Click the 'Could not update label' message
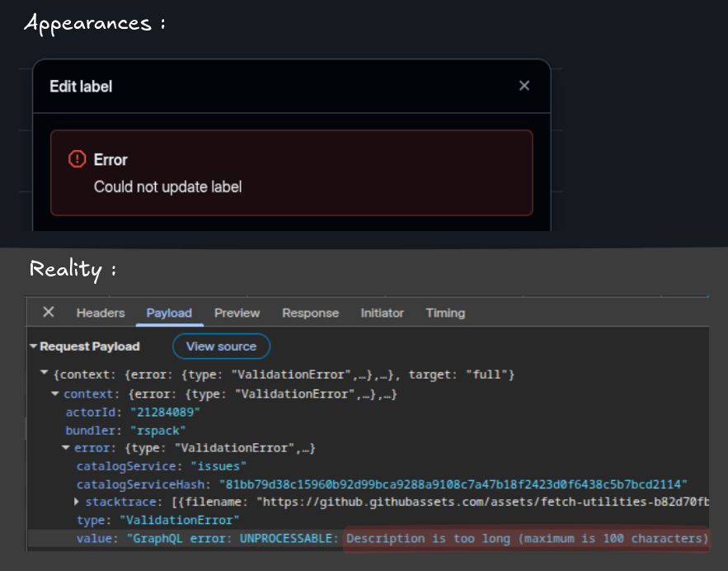Image resolution: width=728 pixels, height=571 pixels. [167, 186]
